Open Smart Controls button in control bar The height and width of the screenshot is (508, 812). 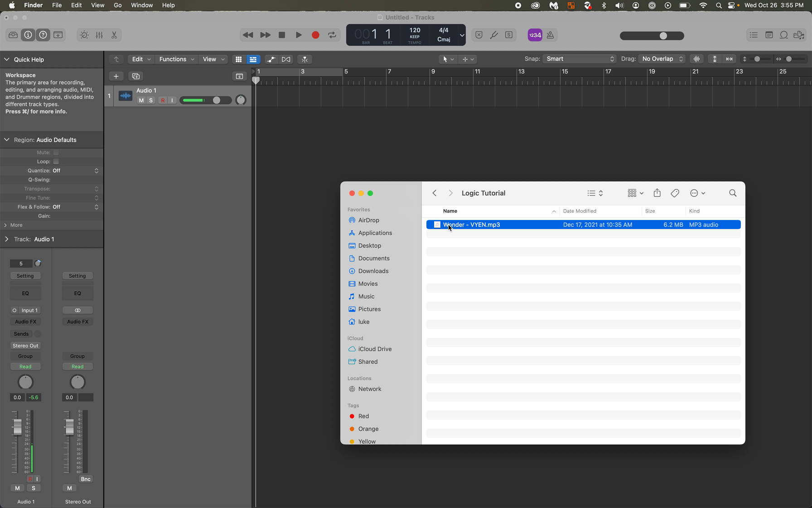84,35
